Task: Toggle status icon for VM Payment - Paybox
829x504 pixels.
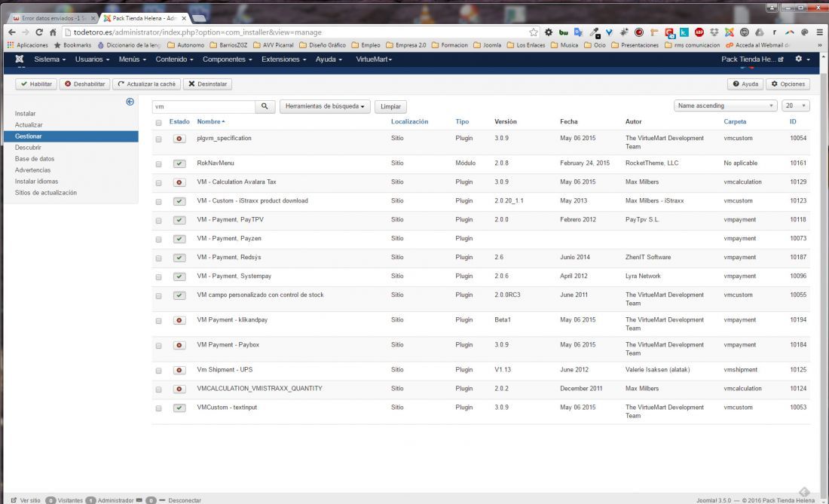Action: tap(179, 345)
